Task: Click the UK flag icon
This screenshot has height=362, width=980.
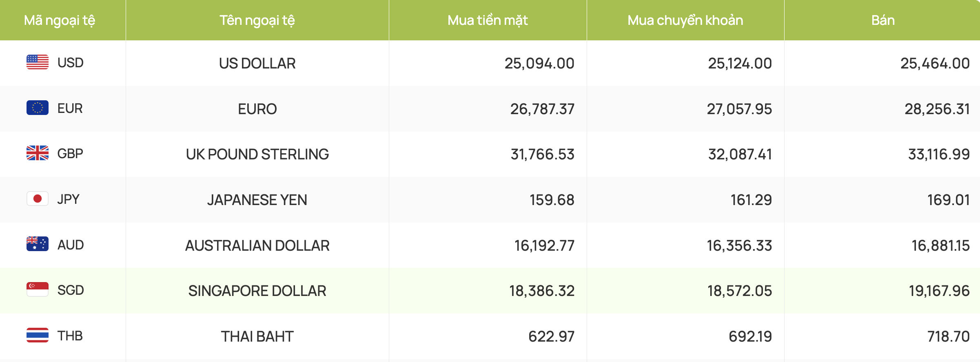Action: tap(38, 153)
